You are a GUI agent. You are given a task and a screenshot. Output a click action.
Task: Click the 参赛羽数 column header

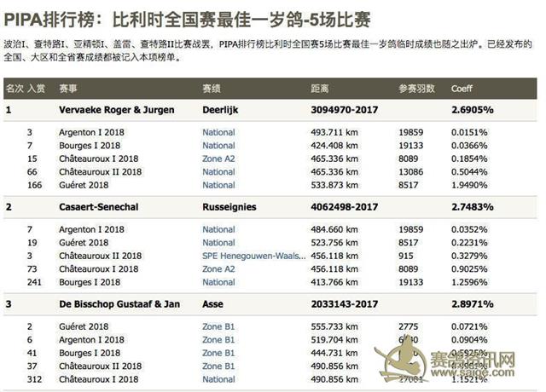click(417, 89)
